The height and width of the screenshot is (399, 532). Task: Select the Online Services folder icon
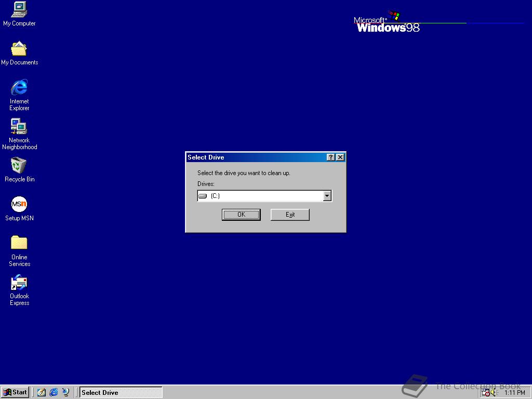pyautogui.click(x=19, y=251)
